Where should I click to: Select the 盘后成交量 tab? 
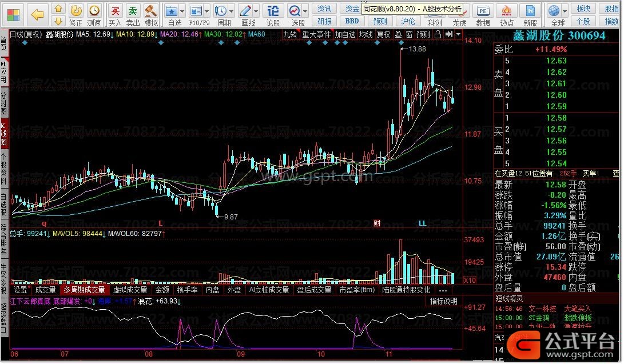tap(314, 290)
